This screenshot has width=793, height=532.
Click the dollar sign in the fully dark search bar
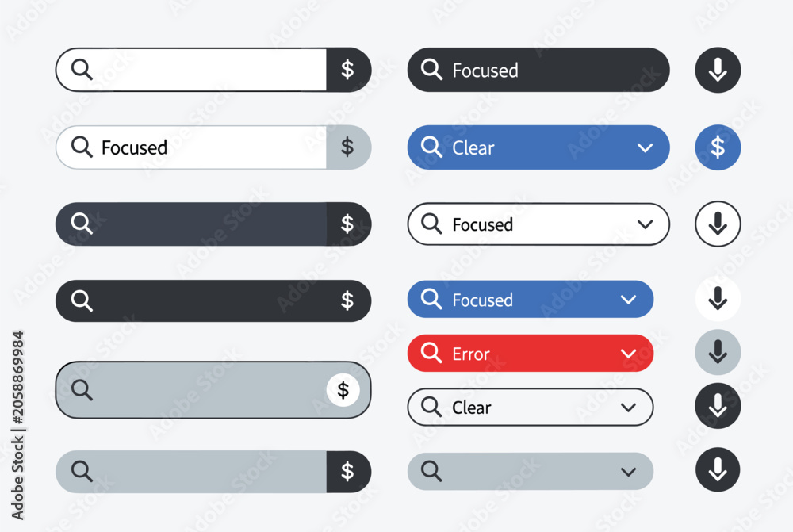tap(347, 300)
